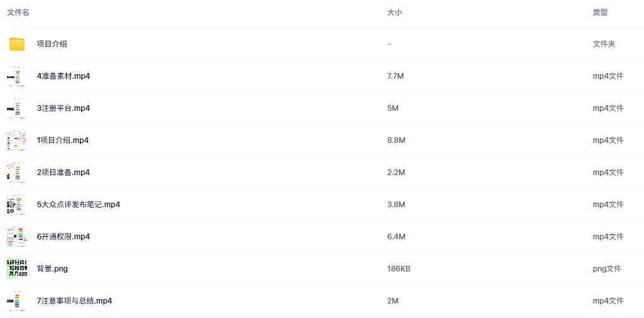Open the 背景.png image file
This screenshot has height=318, width=644.
(x=52, y=269)
